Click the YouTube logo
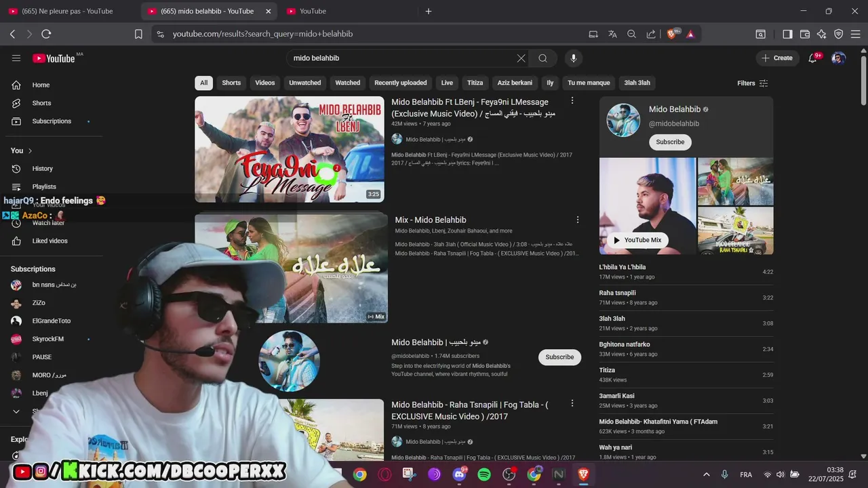This screenshot has height=488, width=868. [53, 58]
